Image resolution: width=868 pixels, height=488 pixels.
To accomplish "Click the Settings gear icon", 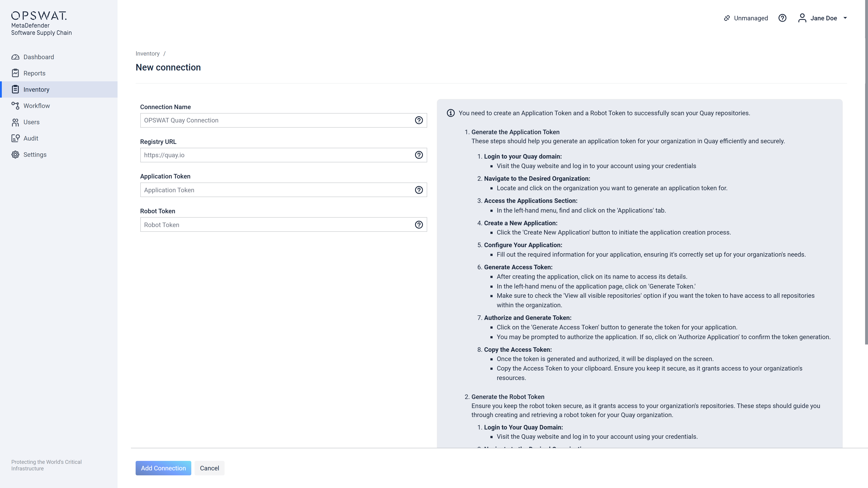I will pyautogui.click(x=15, y=155).
